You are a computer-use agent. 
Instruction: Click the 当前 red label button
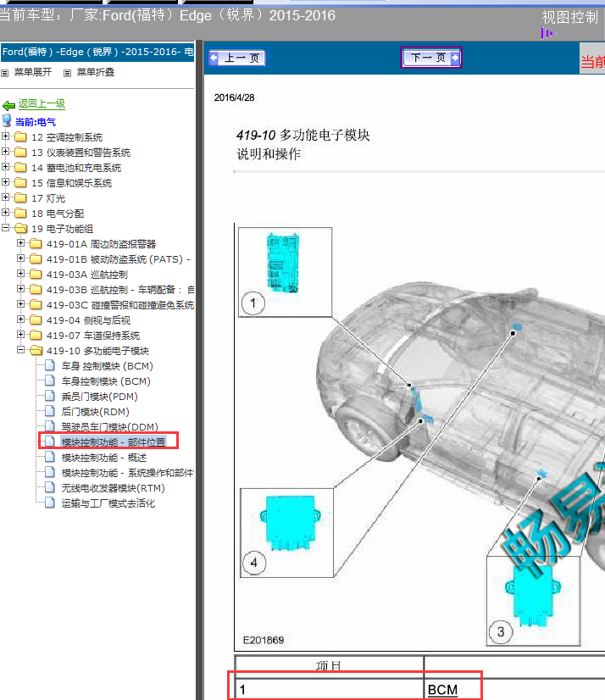point(592,60)
